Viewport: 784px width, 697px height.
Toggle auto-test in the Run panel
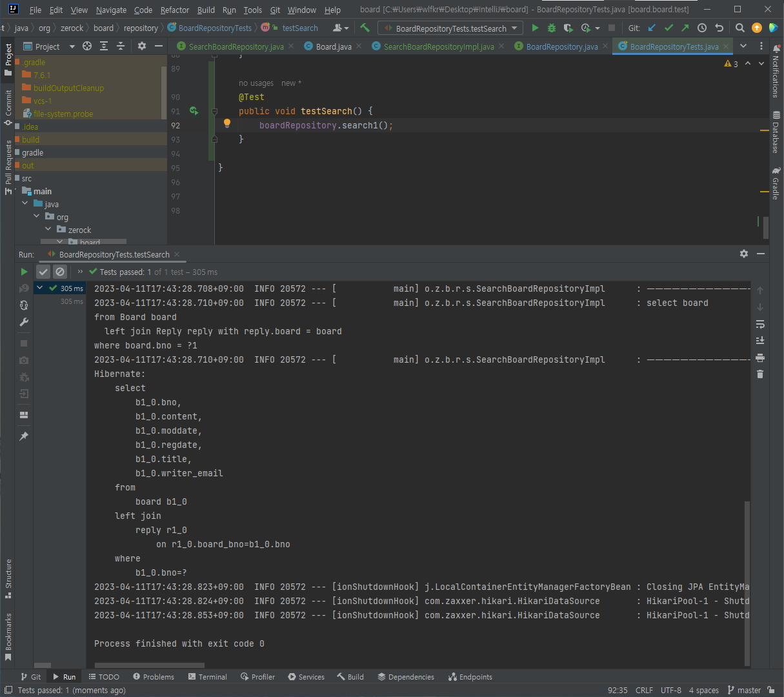[24, 305]
